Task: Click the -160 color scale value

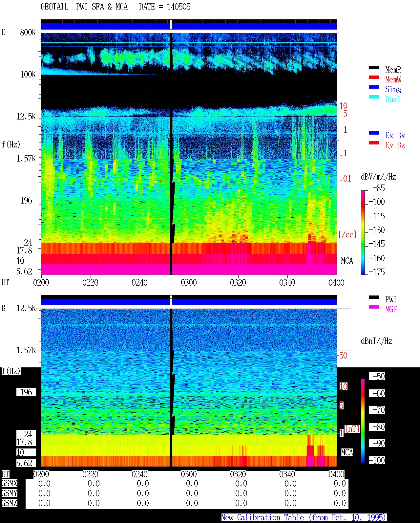Action: (x=377, y=258)
